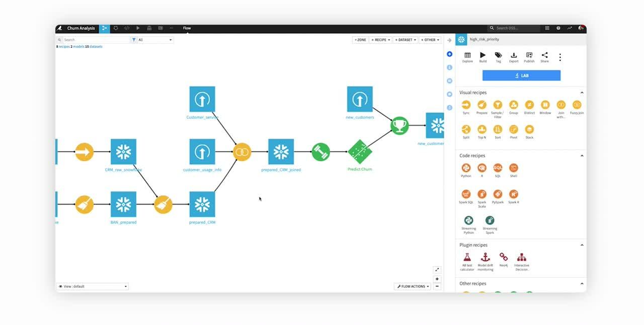
Task: Build the selected dataset
Action: coord(483,57)
